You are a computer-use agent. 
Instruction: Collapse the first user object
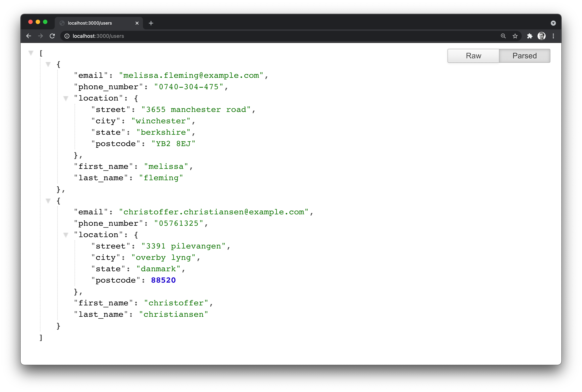tap(48, 64)
